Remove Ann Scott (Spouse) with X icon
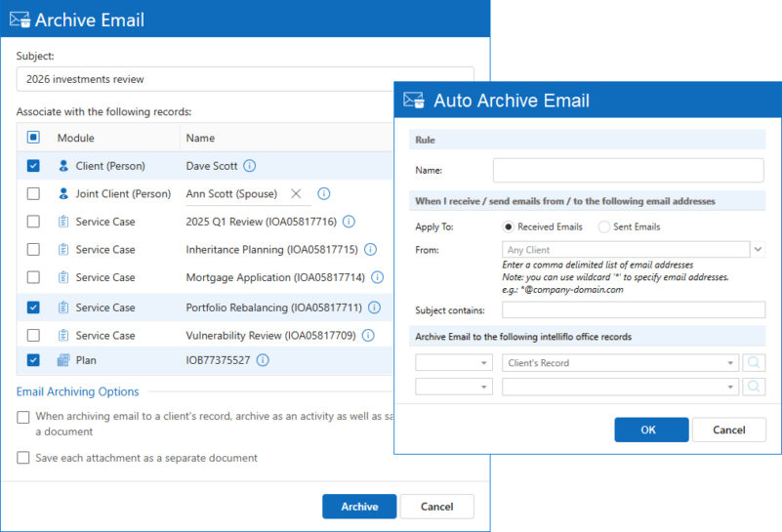The height and width of the screenshot is (532, 782). [x=296, y=193]
